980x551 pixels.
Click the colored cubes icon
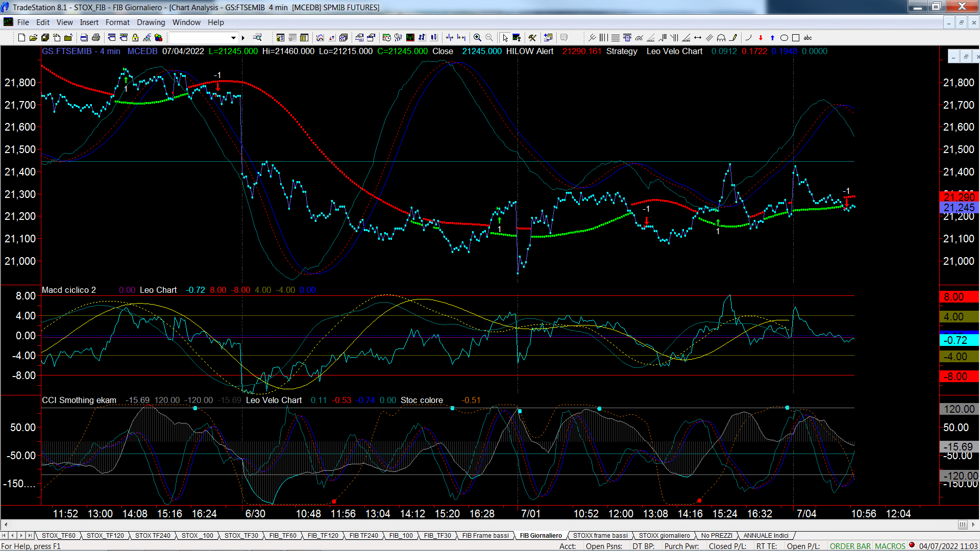tap(159, 37)
